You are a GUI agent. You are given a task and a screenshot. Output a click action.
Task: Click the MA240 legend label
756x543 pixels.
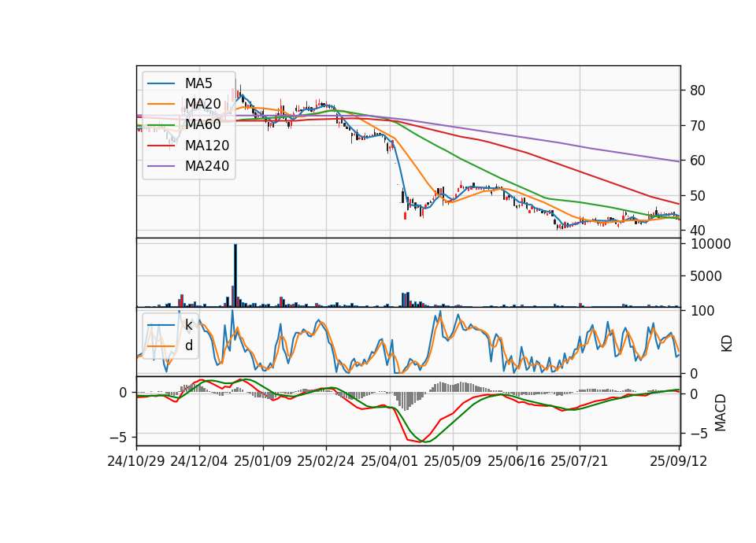click(x=207, y=166)
